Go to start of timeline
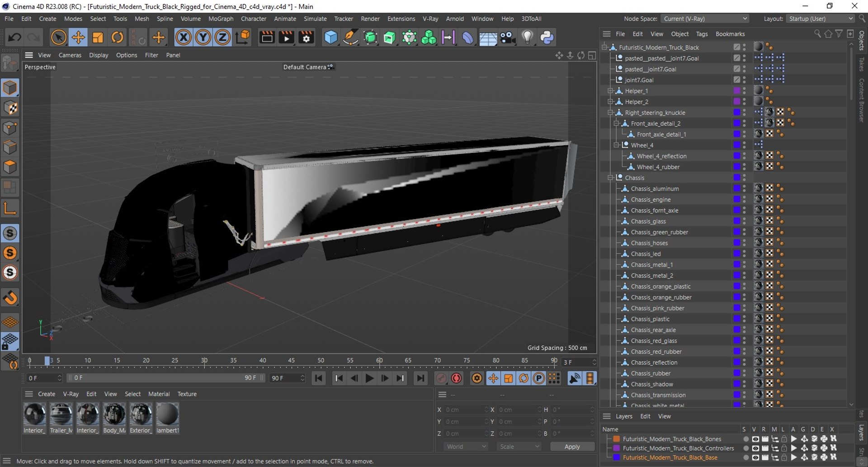This screenshot has height=467, width=868. click(x=319, y=378)
